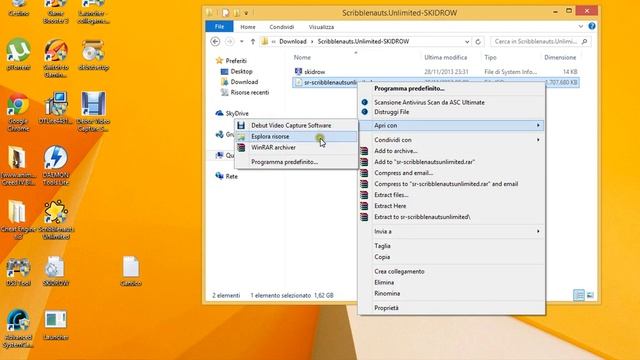
Task: Open the address bar history dropdown
Action: [467, 41]
